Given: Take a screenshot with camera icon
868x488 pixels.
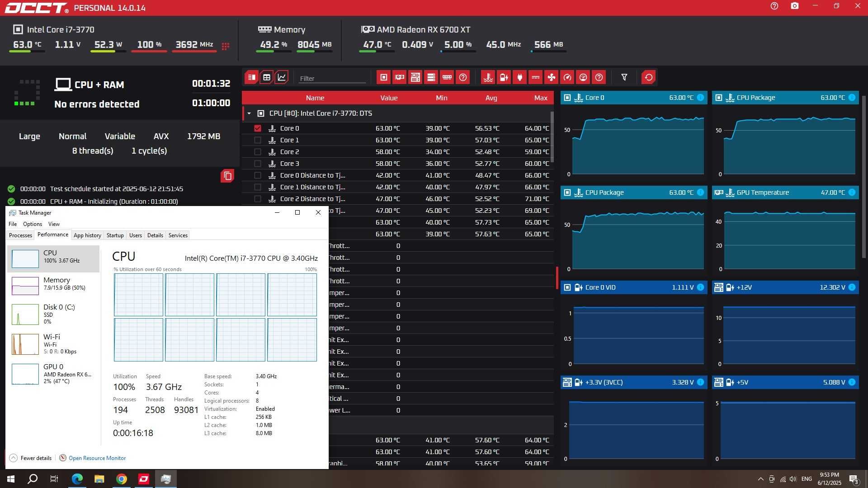Looking at the screenshot, I should tap(795, 6).
